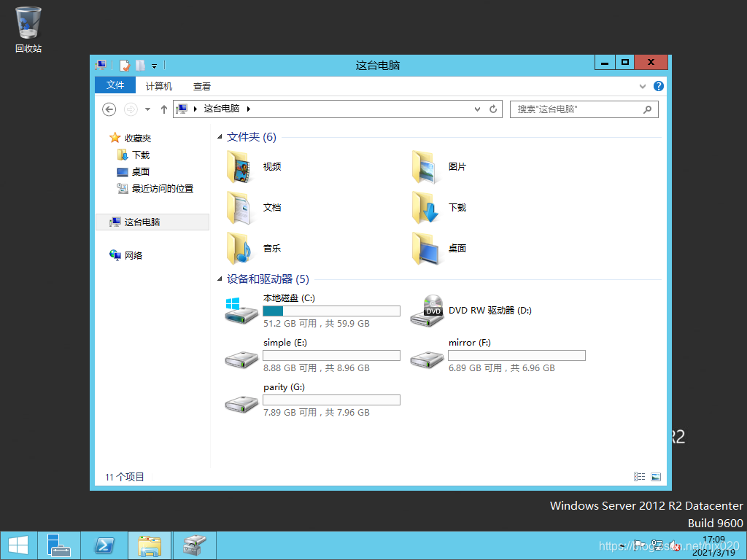The width and height of the screenshot is (747, 560).
Task: Open the Customize Quick Access Toolbar dropdown
Action: [x=154, y=66]
